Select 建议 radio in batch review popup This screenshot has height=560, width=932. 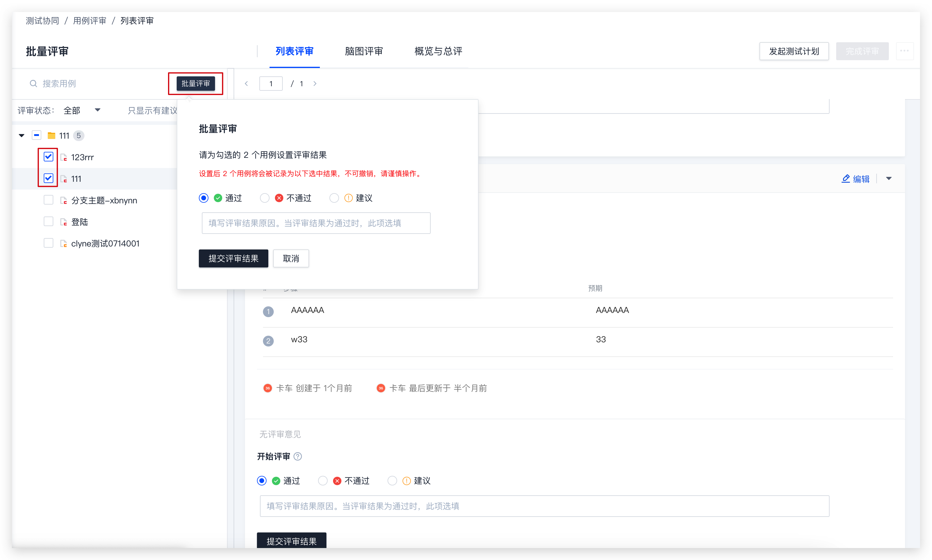[334, 198]
